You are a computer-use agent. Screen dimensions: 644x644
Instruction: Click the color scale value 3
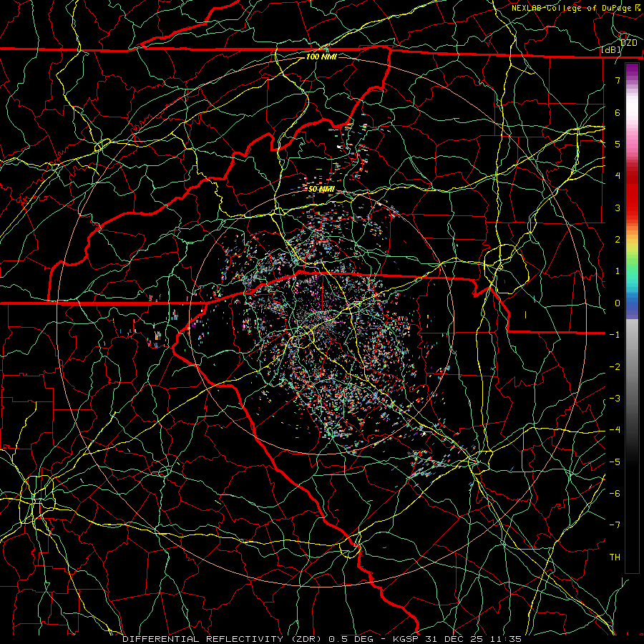(x=618, y=208)
